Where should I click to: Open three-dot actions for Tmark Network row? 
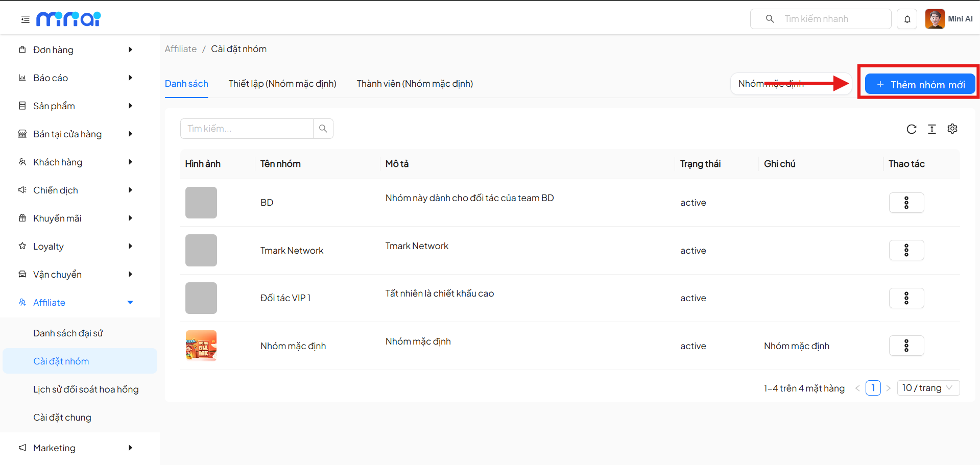pos(906,250)
